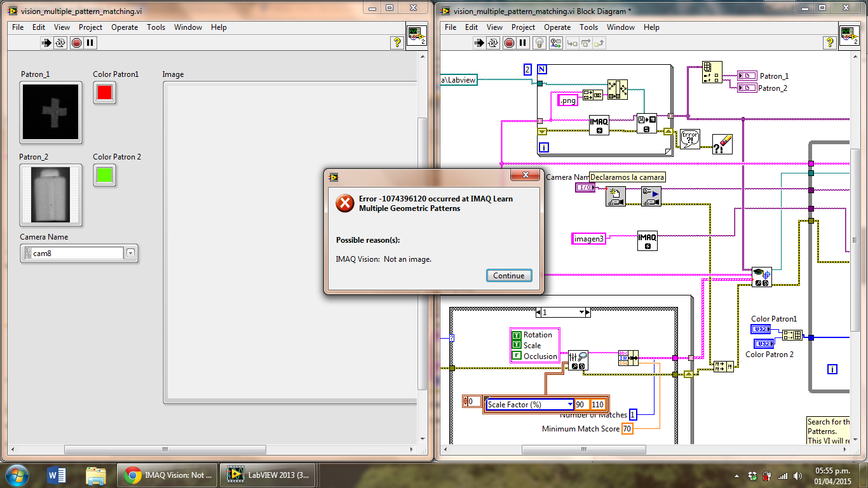Viewport: 868px width, 488px height.
Task: Open Project menu in Block Diagram window
Action: (523, 27)
